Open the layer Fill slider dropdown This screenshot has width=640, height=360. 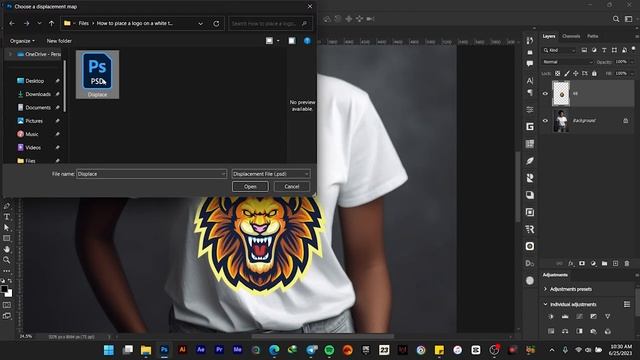(x=632, y=73)
